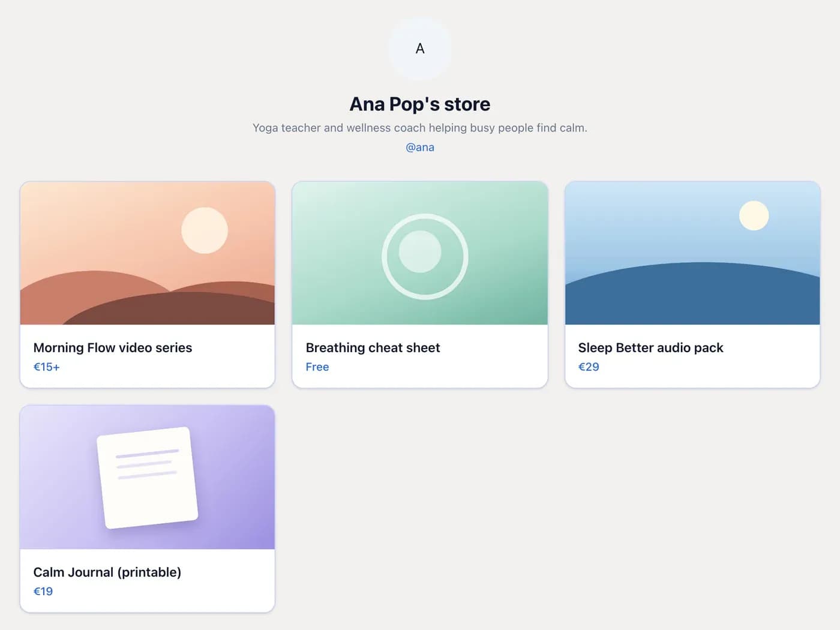Click the Ana Pop's store heading
This screenshot has width=840, height=630.
tap(420, 104)
